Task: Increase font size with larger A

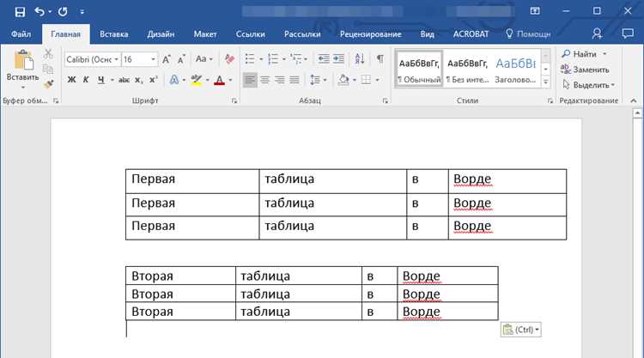Action: (x=167, y=59)
